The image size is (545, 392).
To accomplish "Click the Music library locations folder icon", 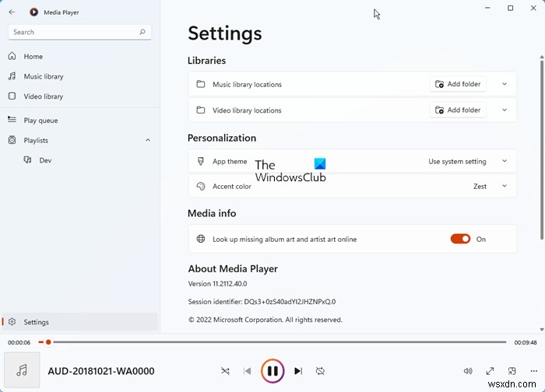I will 201,84.
